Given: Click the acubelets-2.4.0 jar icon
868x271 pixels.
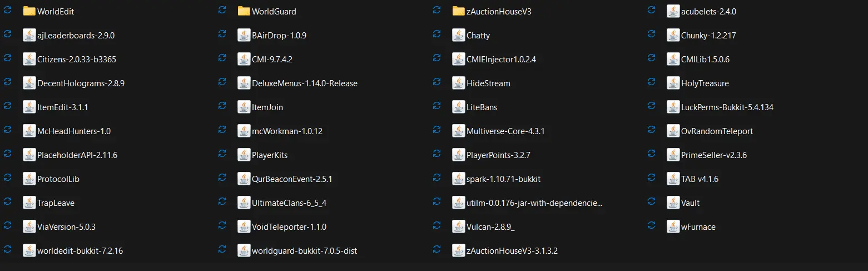Looking at the screenshot, I should [673, 11].
